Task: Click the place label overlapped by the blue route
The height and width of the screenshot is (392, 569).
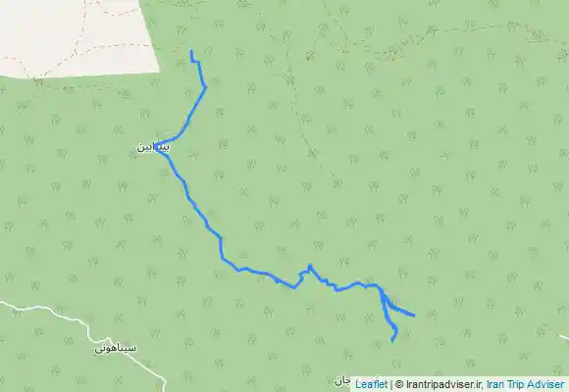Action: click(x=153, y=148)
